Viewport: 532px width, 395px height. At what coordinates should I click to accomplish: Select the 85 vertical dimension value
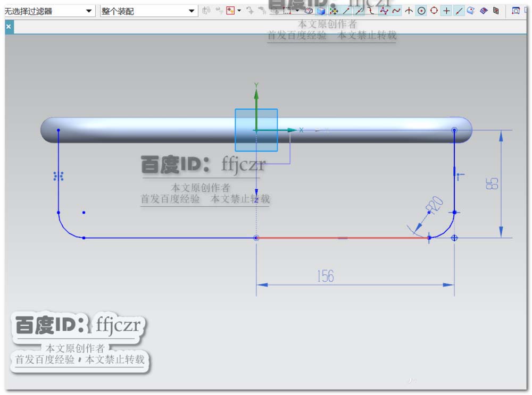click(492, 183)
